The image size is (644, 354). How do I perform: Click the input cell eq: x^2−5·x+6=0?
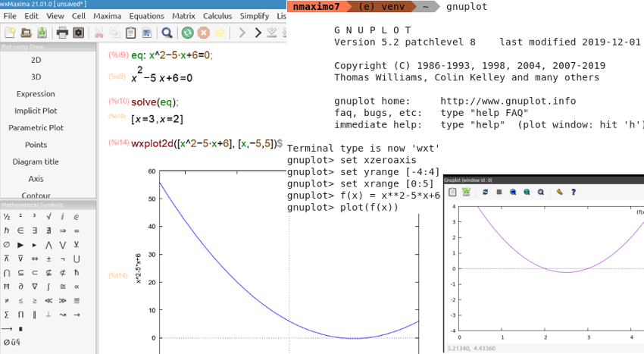172,55
